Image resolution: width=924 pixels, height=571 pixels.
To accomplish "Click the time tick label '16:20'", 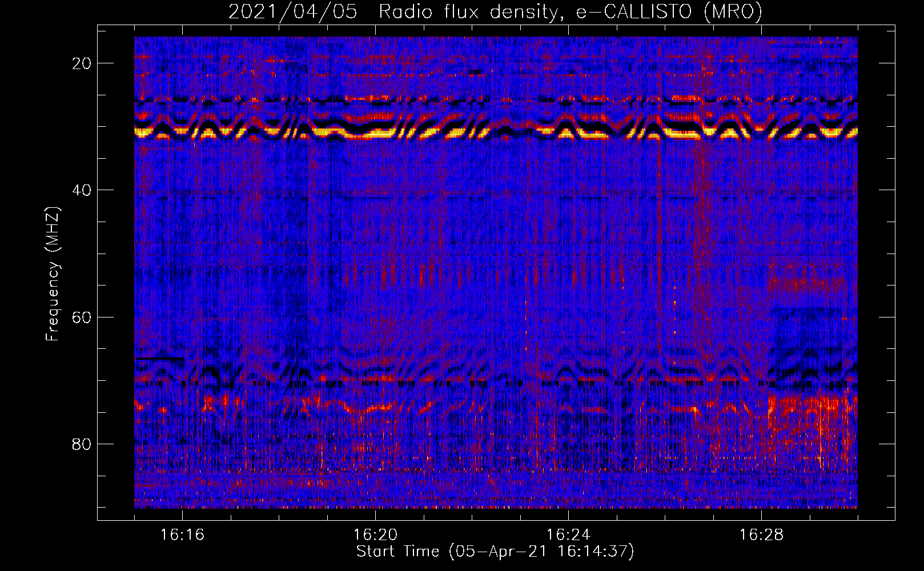I will (x=375, y=534).
